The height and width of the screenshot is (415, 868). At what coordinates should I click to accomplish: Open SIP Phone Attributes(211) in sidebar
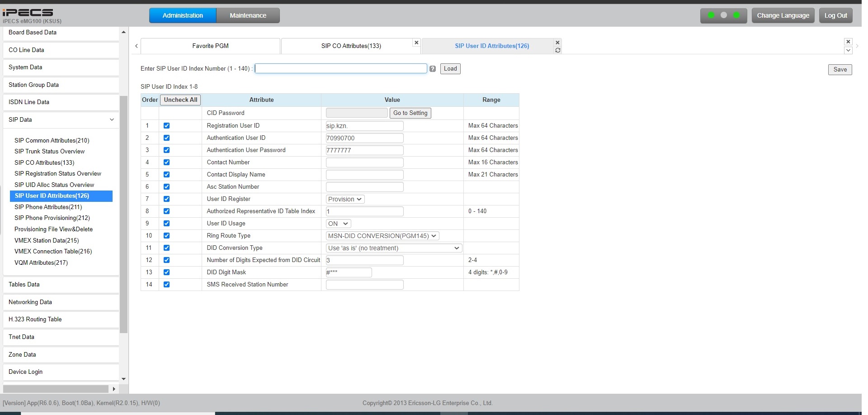(48, 207)
